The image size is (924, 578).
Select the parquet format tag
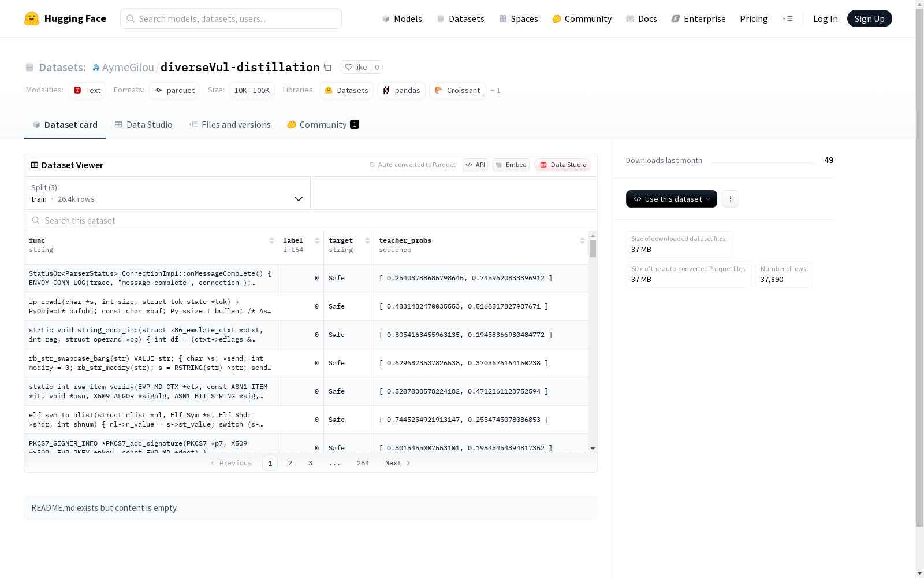point(174,90)
